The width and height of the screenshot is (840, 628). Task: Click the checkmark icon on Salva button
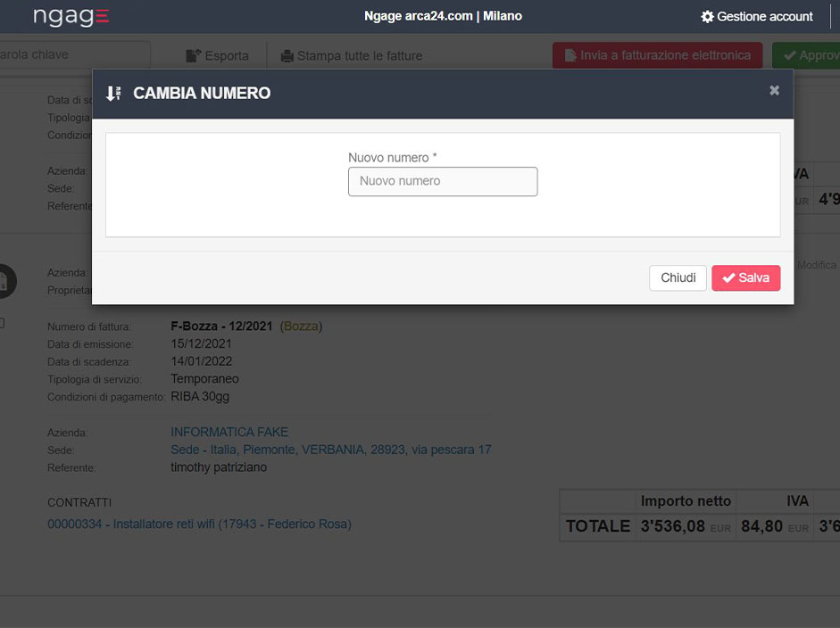pyautogui.click(x=728, y=278)
